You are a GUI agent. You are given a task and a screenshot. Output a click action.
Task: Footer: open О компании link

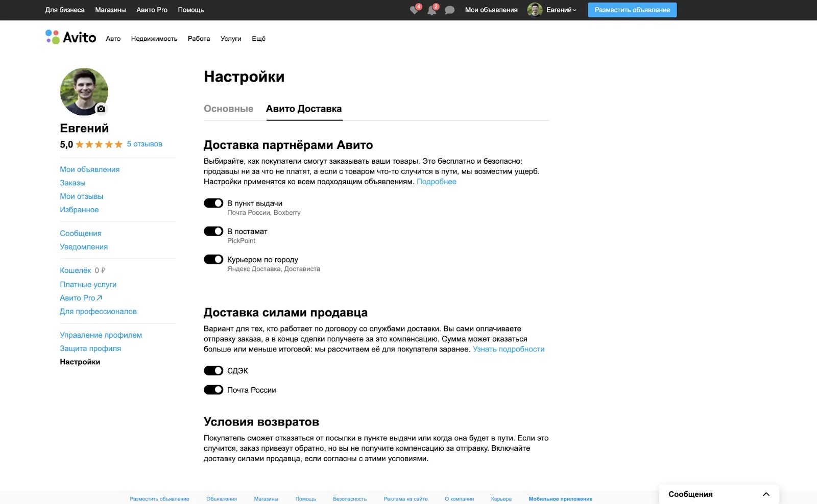point(459,499)
